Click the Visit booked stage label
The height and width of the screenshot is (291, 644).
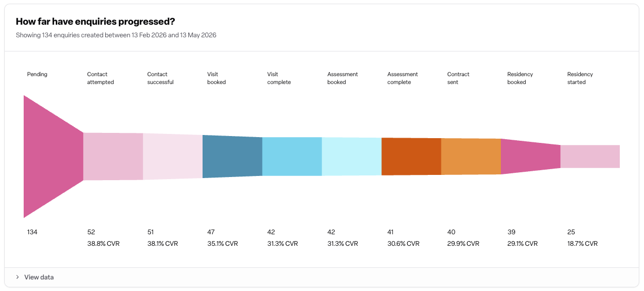pos(217,78)
